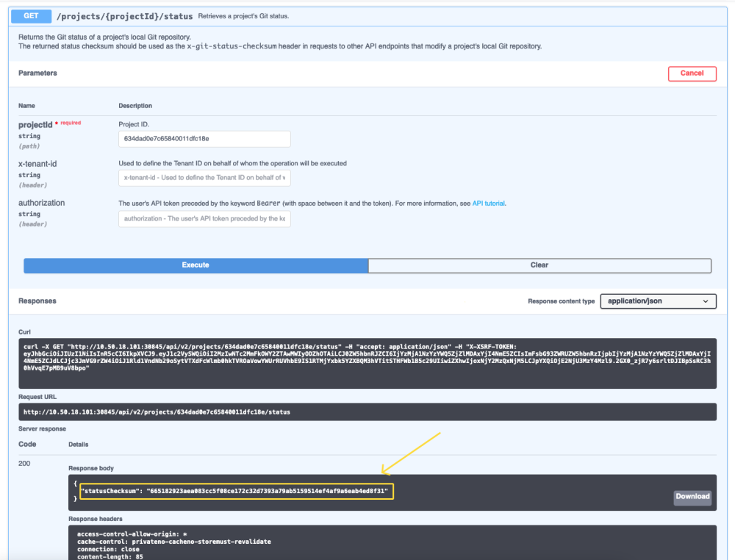The height and width of the screenshot is (560, 735).
Task: Focus the authorization token input field
Action: (x=204, y=219)
